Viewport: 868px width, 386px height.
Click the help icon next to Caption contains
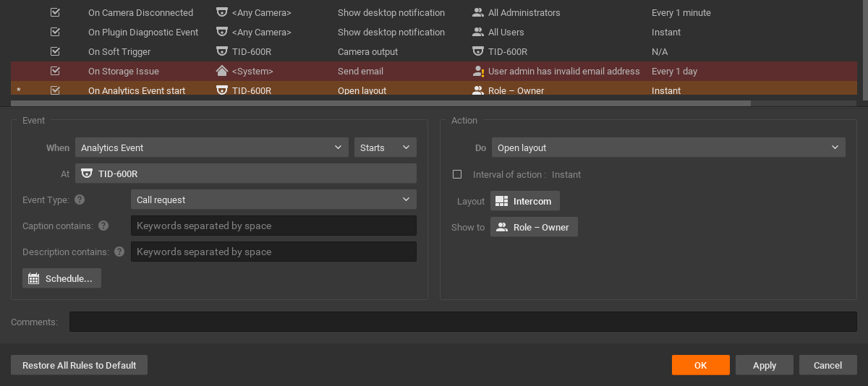(x=103, y=226)
